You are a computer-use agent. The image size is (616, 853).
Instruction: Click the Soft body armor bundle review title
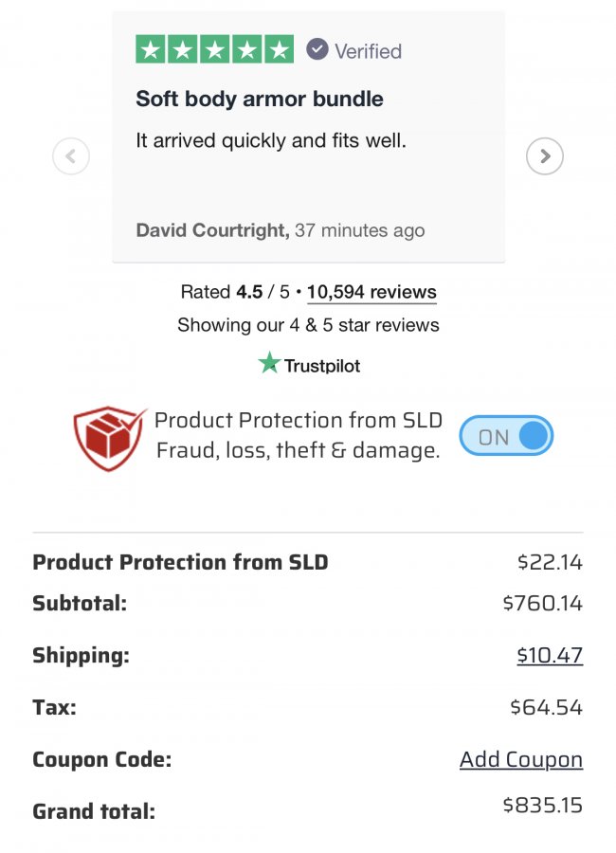point(260,99)
